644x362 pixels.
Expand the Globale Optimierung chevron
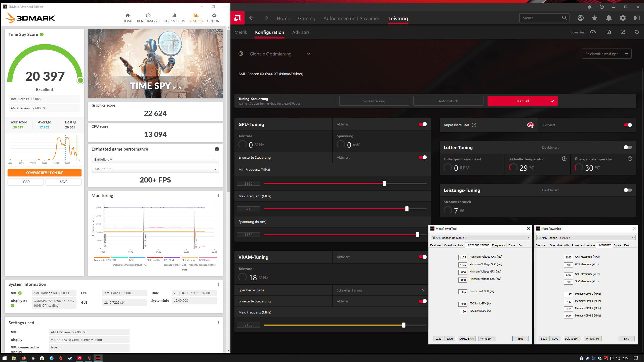[309, 54]
